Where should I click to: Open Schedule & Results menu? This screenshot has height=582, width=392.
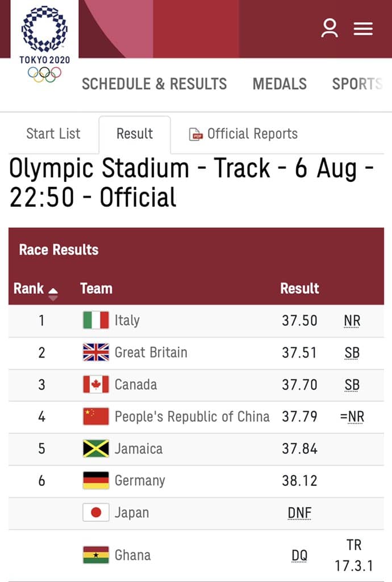(x=154, y=84)
